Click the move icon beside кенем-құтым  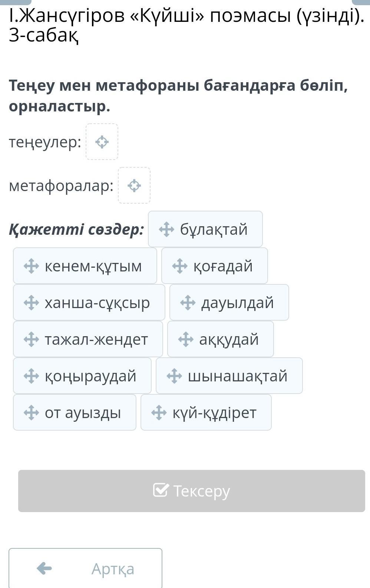[x=31, y=266]
